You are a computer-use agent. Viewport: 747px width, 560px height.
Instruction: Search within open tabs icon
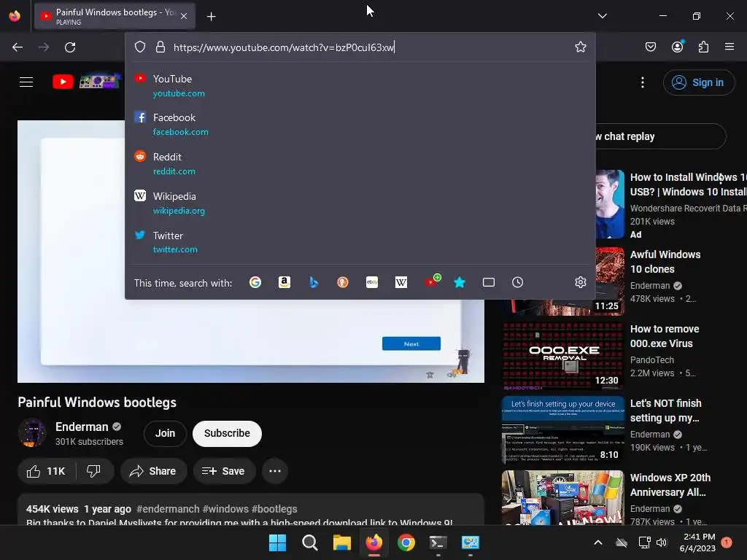[488, 282]
